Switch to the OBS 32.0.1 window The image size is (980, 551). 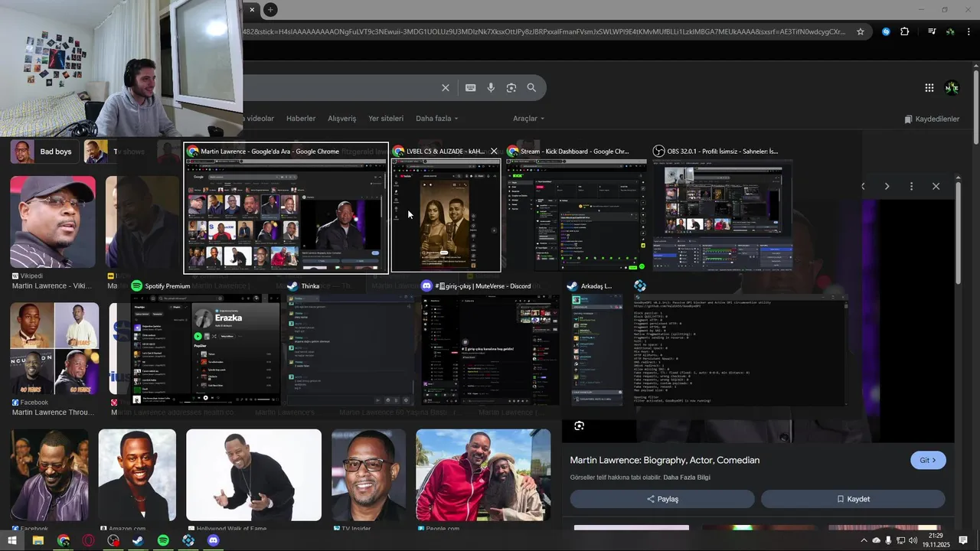click(x=723, y=208)
